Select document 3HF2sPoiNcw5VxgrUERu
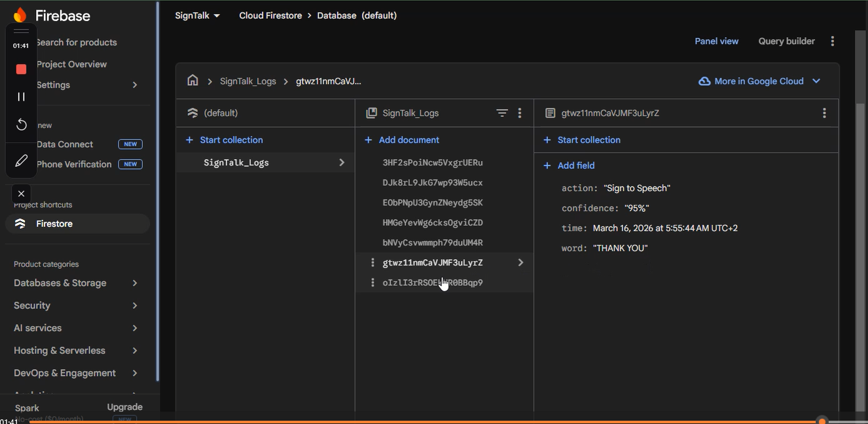Screen dimensions: 868x424 tap(432, 162)
